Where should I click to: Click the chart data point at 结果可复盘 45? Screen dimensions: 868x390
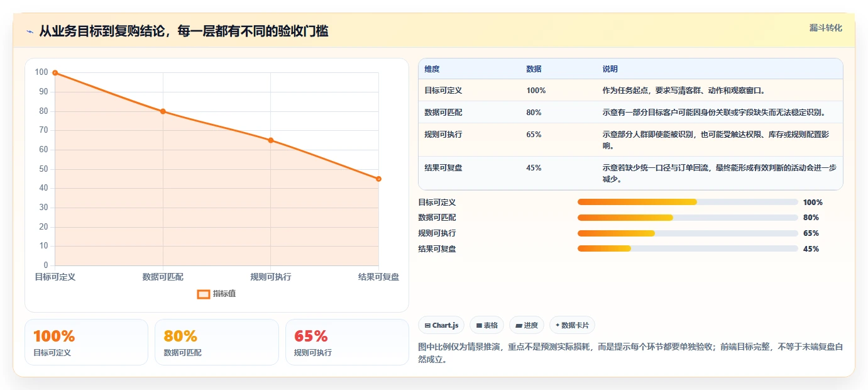point(378,179)
